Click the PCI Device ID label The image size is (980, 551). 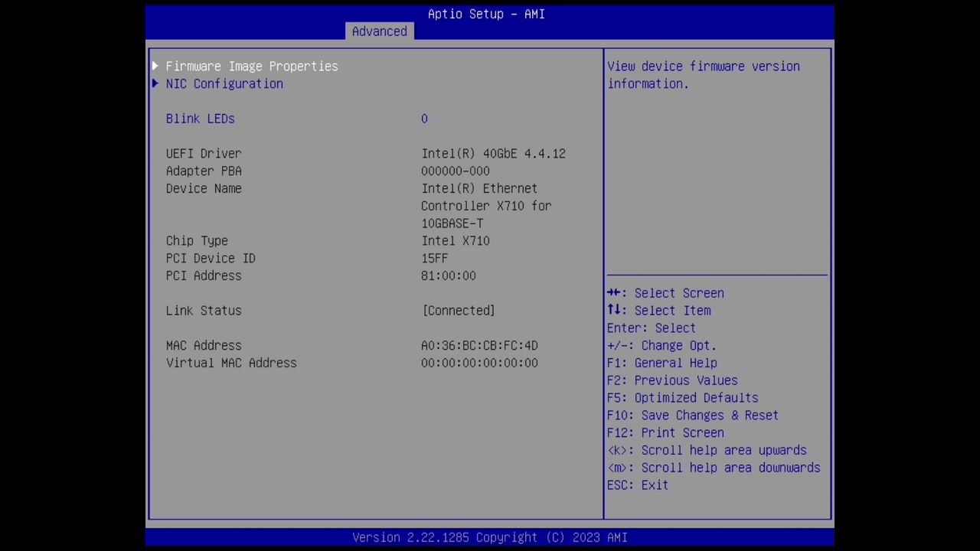click(211, 259)
